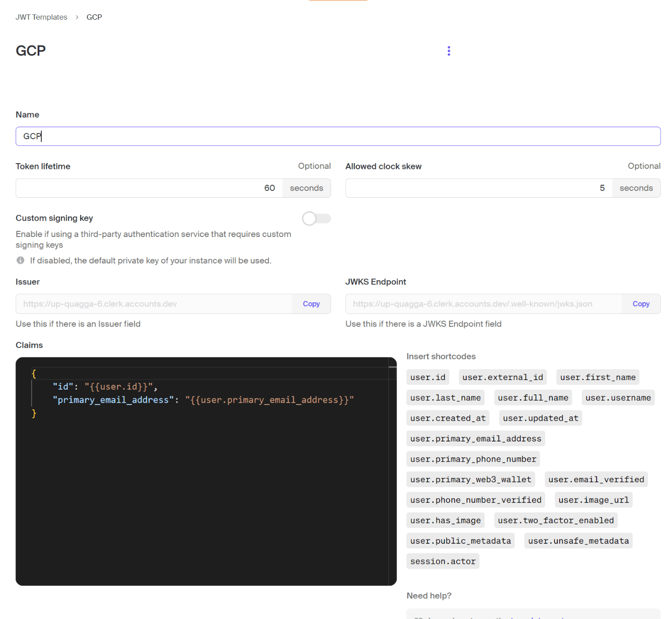The height and width of the screenshot is (619, 672).
Task: Insert the user.image_url shortcode
Action: coord(593,500)
